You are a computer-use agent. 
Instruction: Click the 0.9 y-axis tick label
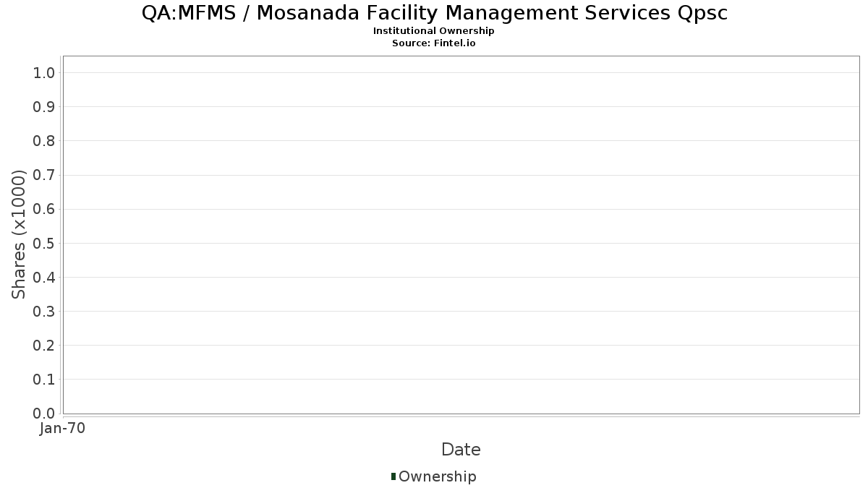pos(44,107)
